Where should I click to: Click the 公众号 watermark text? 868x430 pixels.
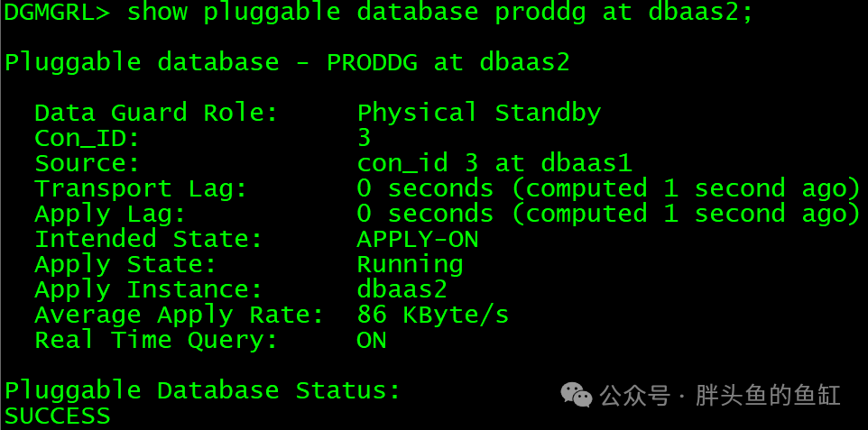tap(635, 396)
